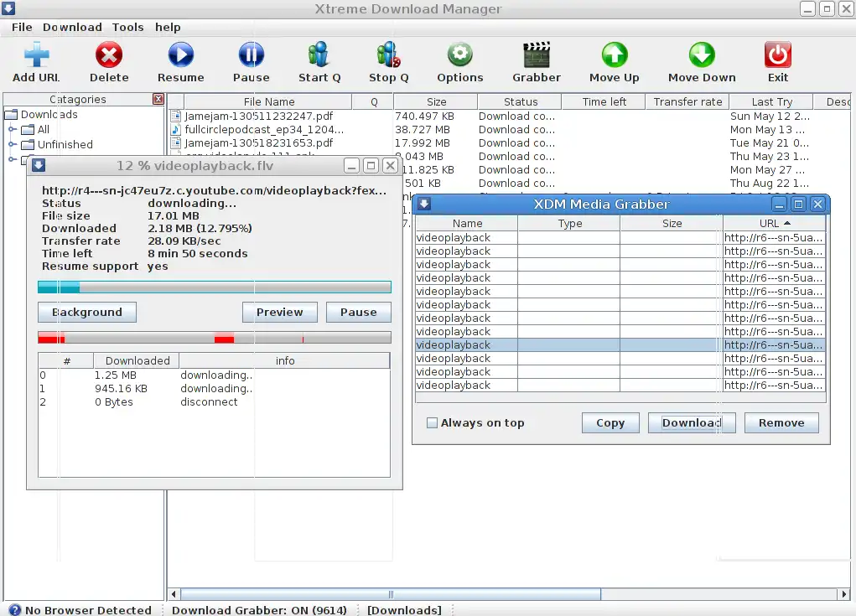Click the All folder icon

28,129
